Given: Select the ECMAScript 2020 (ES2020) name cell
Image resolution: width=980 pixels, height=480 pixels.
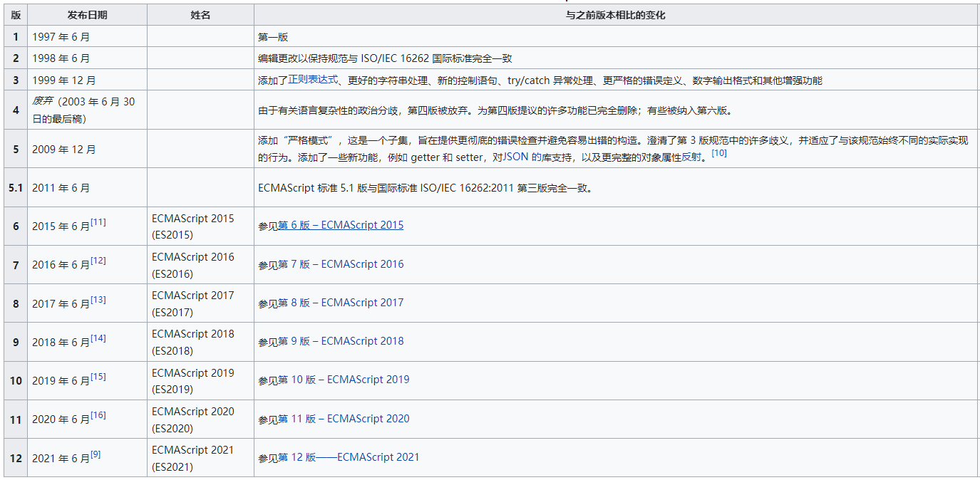Looking at the screenshot, I should tap(201, 419).
